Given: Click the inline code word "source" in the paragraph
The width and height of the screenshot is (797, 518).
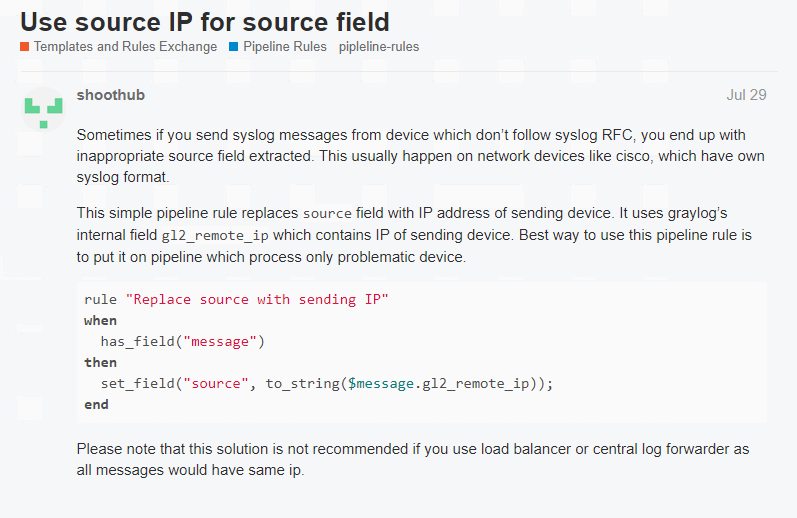Looking at the screenshot, I should pos(326,214).
